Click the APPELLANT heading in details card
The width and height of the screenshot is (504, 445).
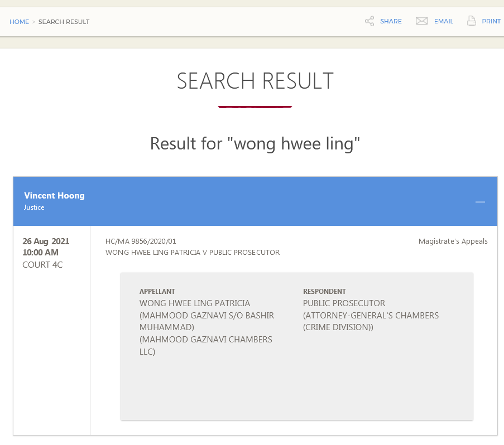click(x=157, y=292)
